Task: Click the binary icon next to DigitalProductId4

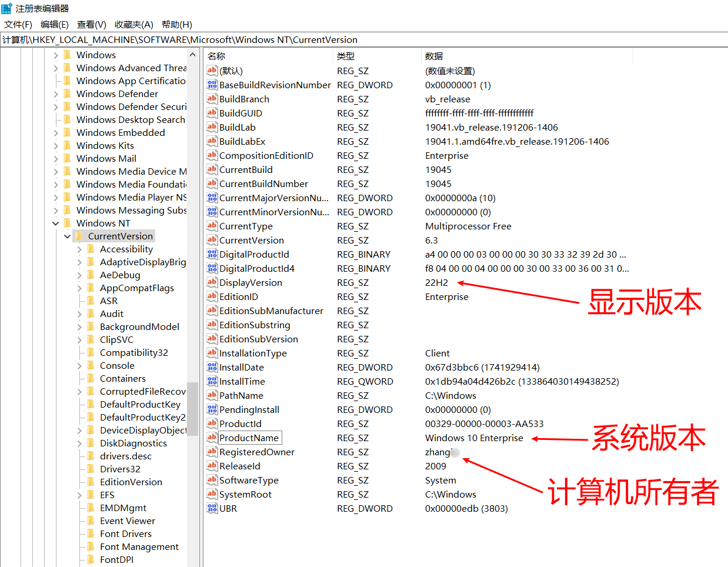Action: pyautogui.click(x=212, y=268)
